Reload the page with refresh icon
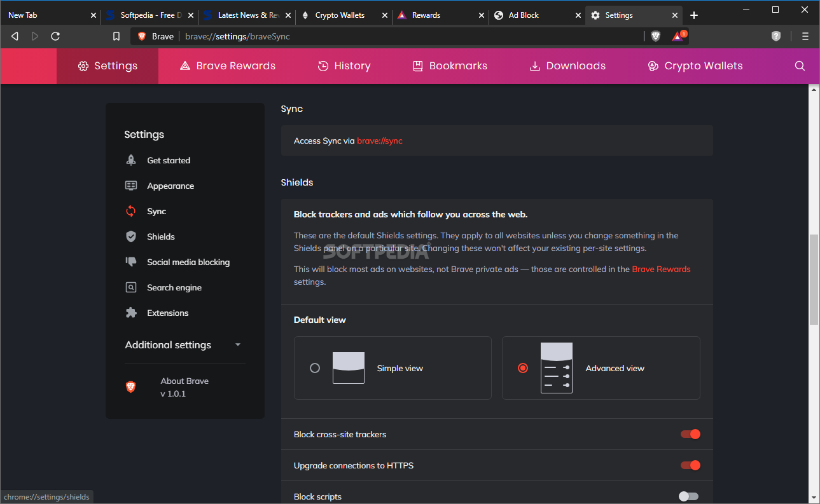Screen dimensions: 820x504 55,36
